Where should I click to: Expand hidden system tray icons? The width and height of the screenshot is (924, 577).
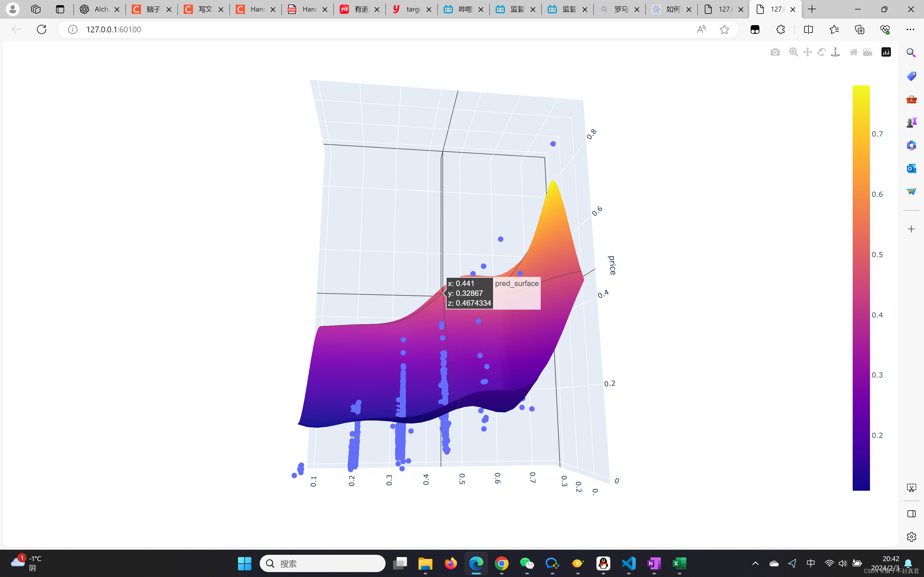755,563
